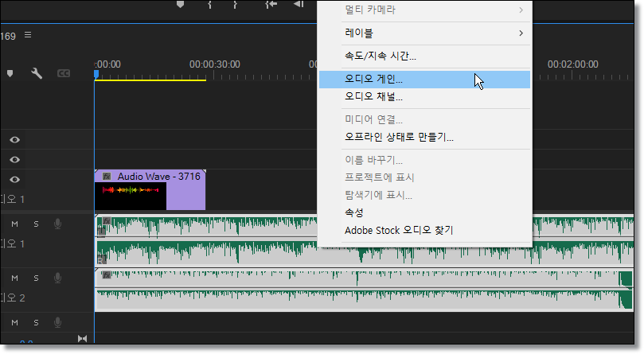Enable voice-over record mic on audio track 1
This screenshot has height=362, width=644.
tap(57, 224)
